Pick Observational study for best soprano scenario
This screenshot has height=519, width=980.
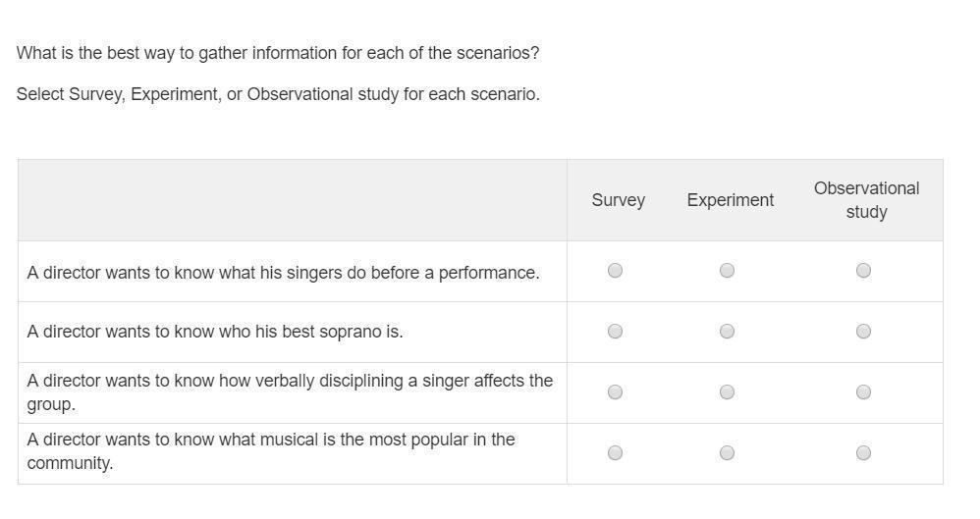[863, 332]
